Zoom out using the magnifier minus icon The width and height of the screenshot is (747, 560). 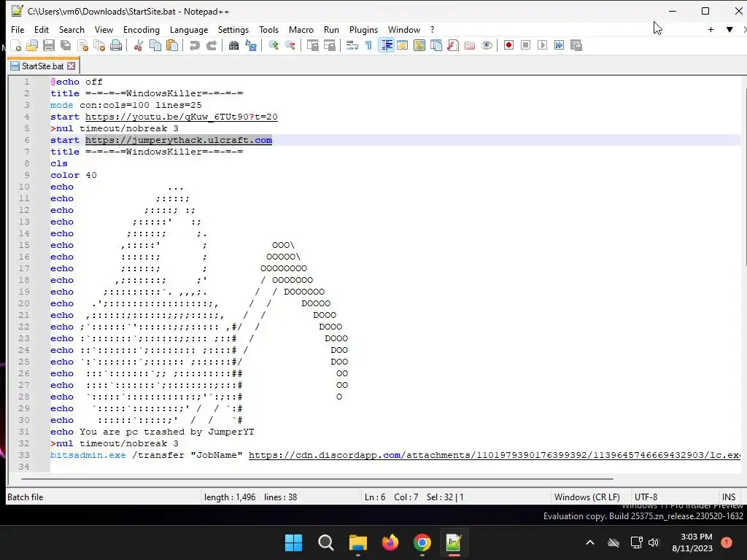click(x=290, y=46)
